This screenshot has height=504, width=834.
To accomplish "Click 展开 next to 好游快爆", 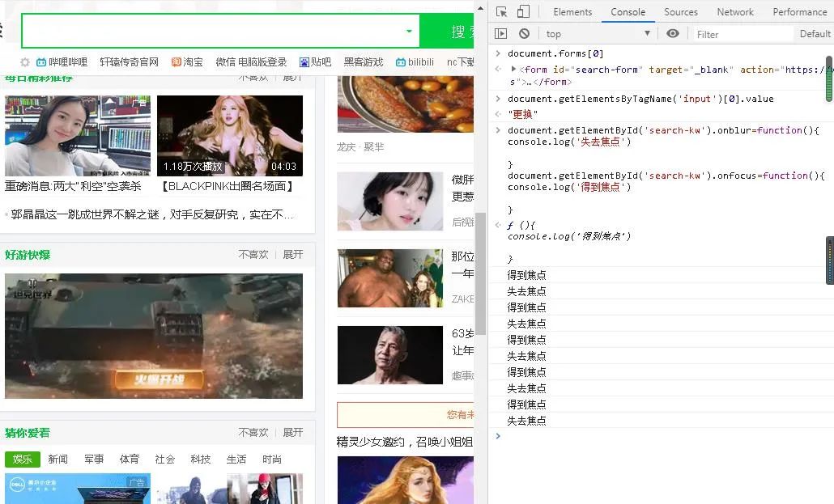I will click(x=292, y=255).
